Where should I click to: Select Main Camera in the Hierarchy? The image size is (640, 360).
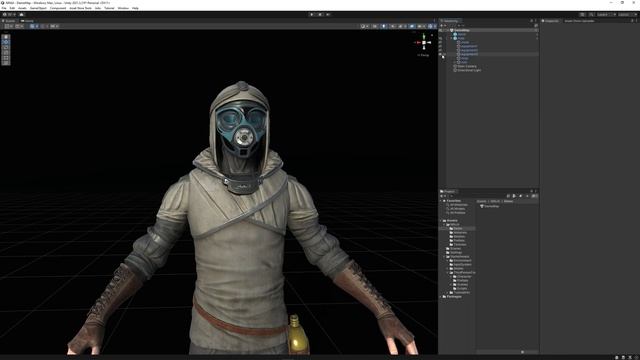467,66
